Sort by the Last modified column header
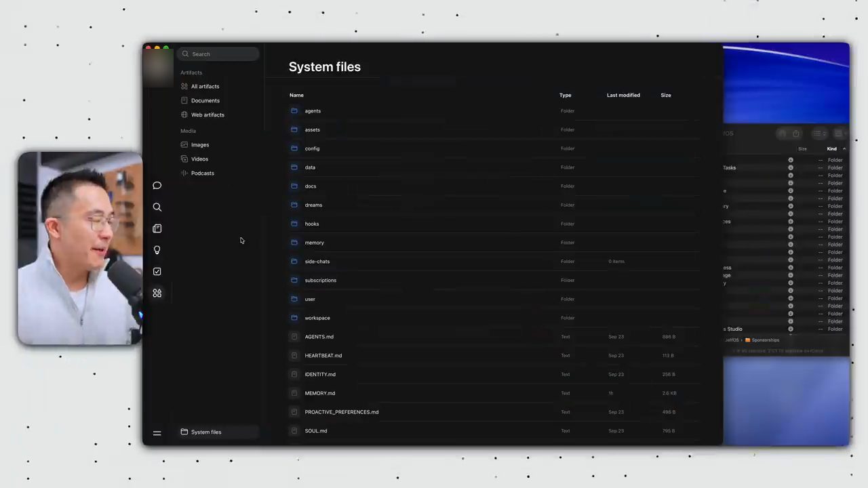 tap(623, 95)
